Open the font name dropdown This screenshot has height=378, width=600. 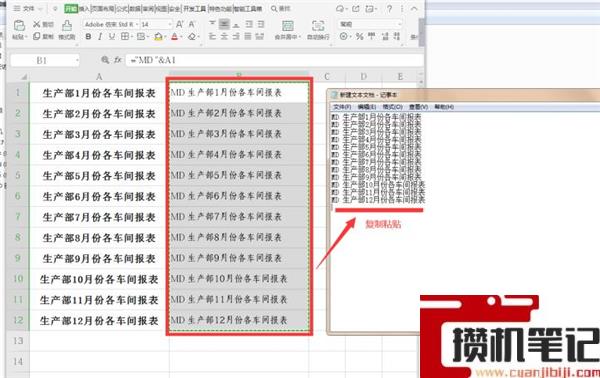pos(137,24)
